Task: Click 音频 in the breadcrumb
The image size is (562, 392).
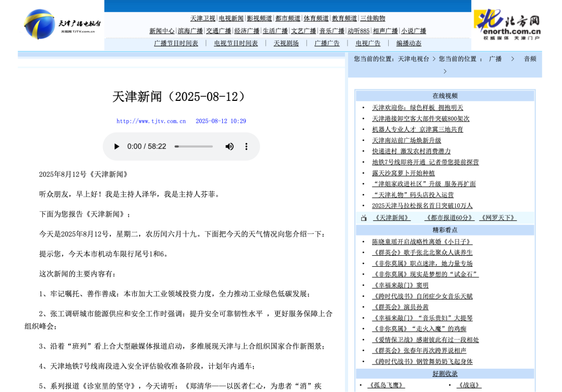Action: pos(530,59)
